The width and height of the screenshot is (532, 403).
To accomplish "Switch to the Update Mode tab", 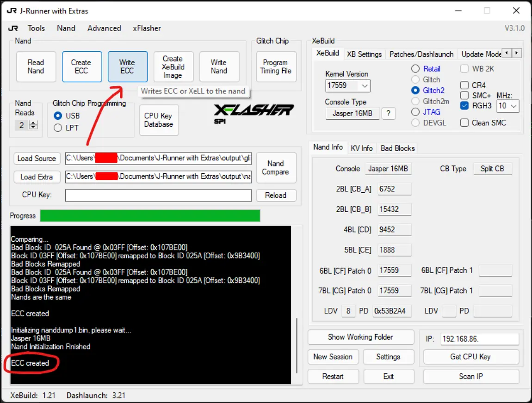I will [x=481, y=54].
